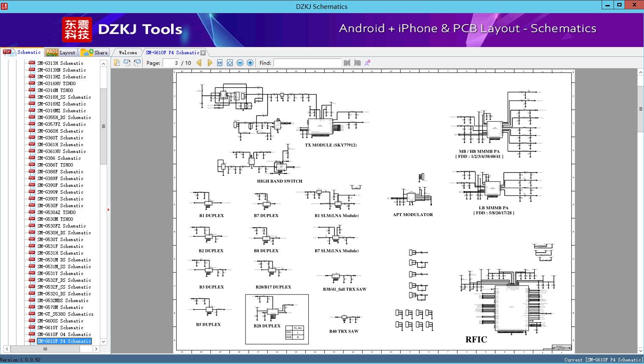Open SM-G610F 04 Schematic entry

click(x=64, y=334)
